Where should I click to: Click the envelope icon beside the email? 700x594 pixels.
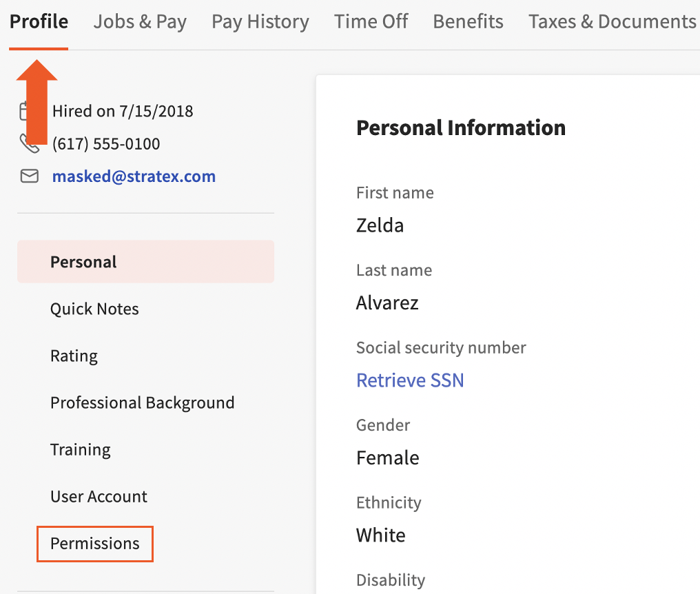pyautogui.click(x=29, y=176)
